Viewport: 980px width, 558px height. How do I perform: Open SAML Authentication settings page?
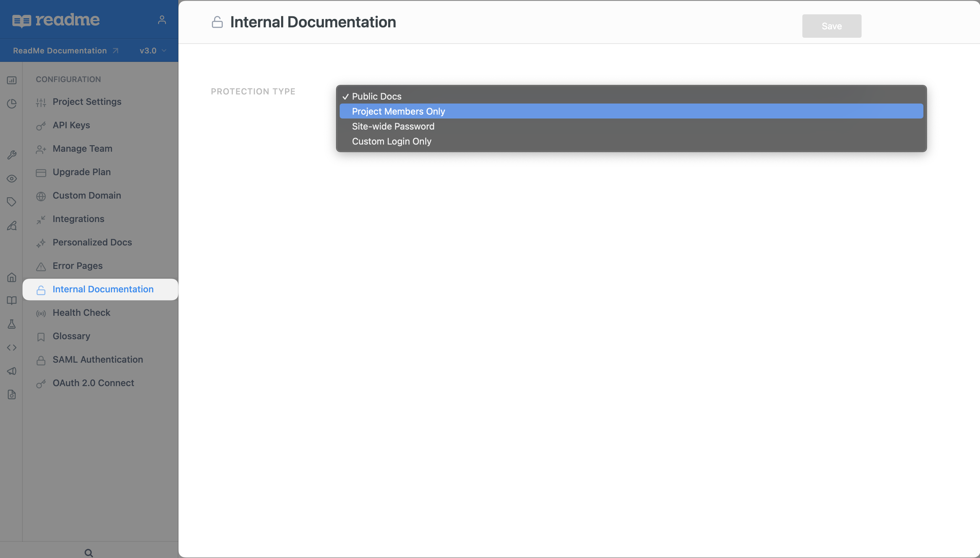[98, 359]
